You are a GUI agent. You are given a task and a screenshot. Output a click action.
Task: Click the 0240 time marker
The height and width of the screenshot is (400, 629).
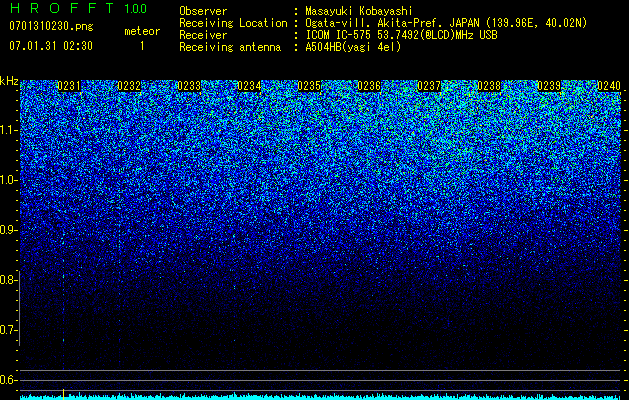tap(609, 86)
